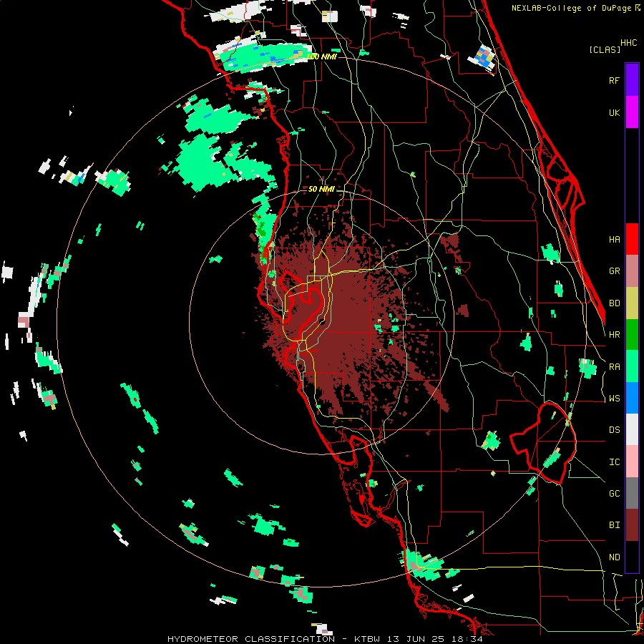644x644 pixels.
Task: Click the GC gray legend swatch
Action: (x=632, y=493)
